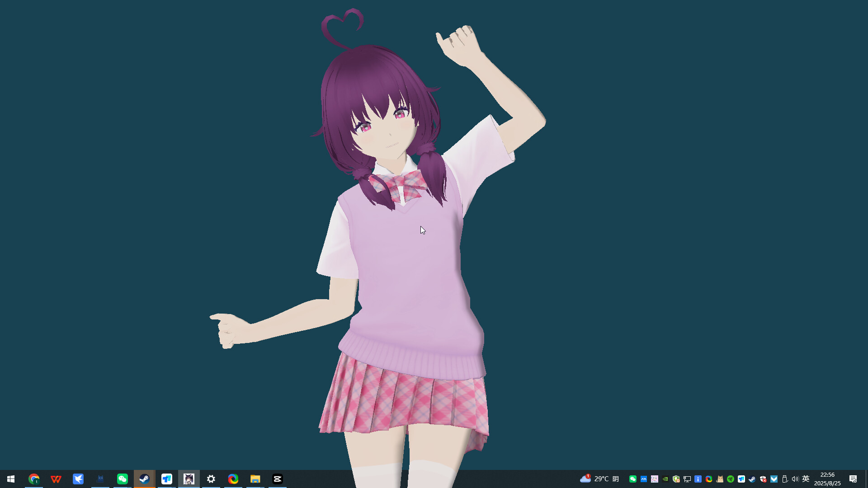Click the dark cat app icon

[100, 479]
